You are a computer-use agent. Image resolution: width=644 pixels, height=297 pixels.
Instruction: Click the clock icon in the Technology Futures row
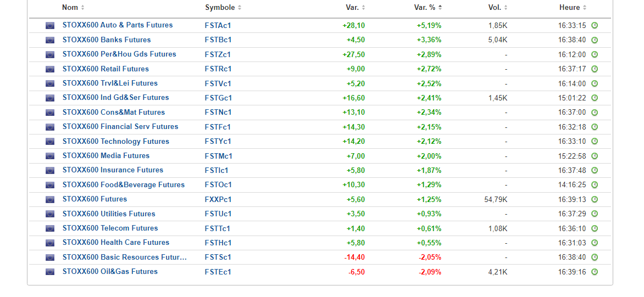pyautogui.click(x=595, y=142)
